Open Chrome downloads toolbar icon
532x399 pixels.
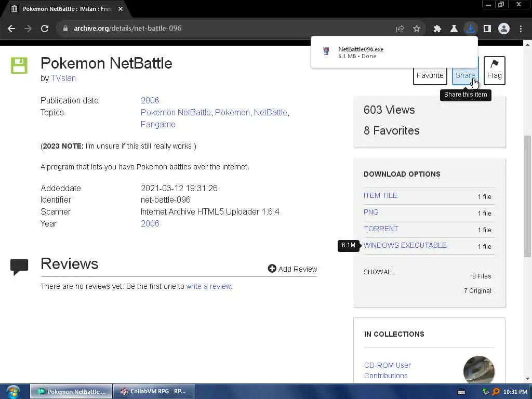click(x=470, y=29)
